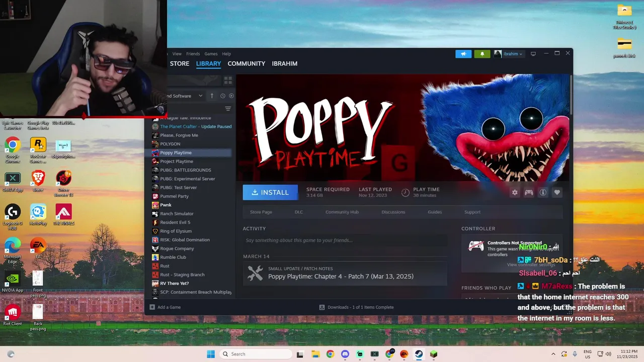
Task: Select Resident Evil 5 in library list
Action: [x=191, y=222]
